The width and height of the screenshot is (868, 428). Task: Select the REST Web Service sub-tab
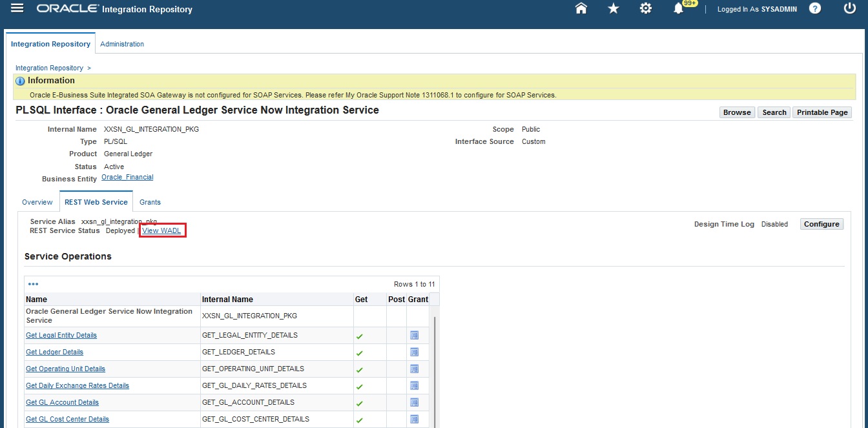tap(96, 202)
